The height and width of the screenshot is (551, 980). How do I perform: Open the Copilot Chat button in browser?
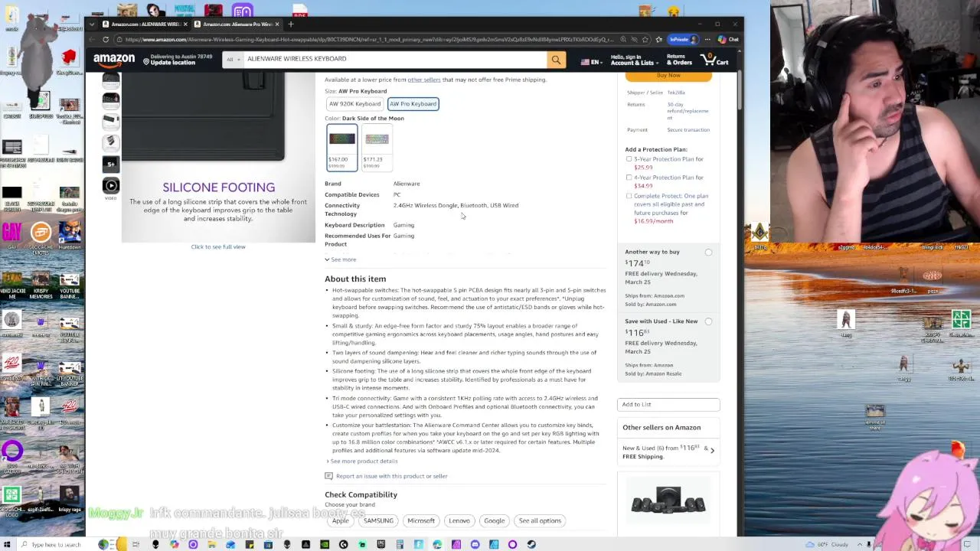(x=728, y=39)
